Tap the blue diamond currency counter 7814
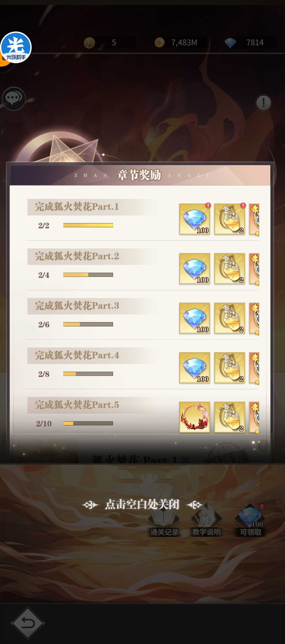 click(x=251, y=43)
